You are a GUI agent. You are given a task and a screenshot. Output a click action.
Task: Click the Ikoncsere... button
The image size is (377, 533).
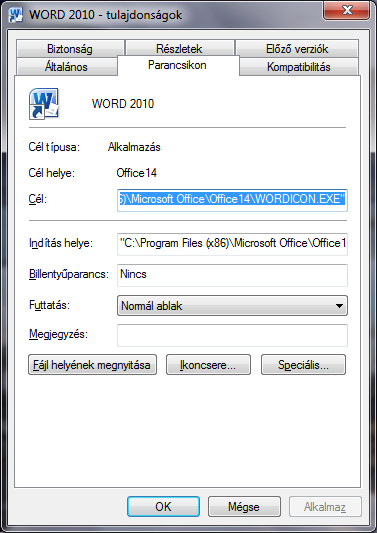208,365
